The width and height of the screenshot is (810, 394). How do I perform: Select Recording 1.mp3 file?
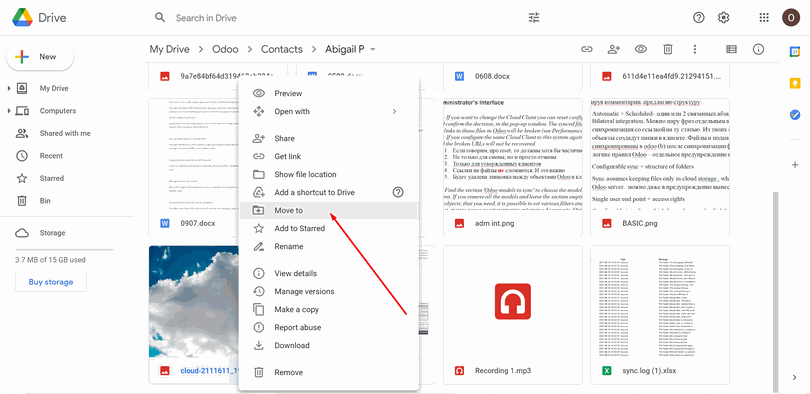click(x=512, y=315)
